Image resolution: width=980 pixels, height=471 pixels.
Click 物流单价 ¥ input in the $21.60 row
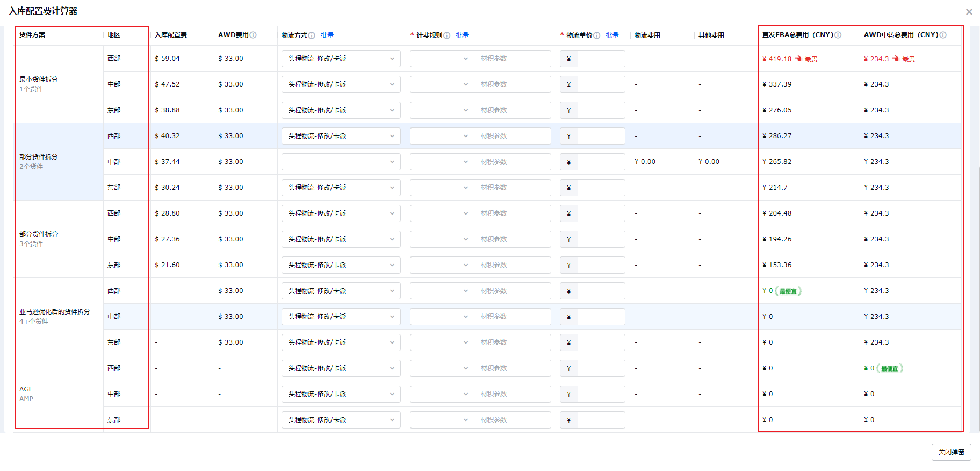pyautogui.click(x=601, y=265)
